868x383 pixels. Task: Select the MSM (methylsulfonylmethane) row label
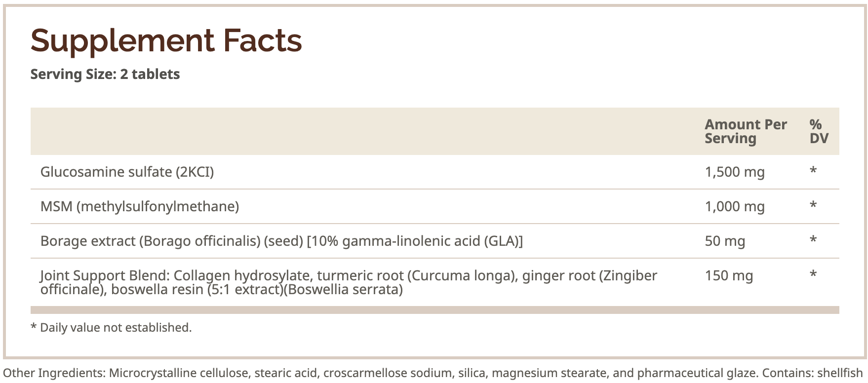point(139,206)
